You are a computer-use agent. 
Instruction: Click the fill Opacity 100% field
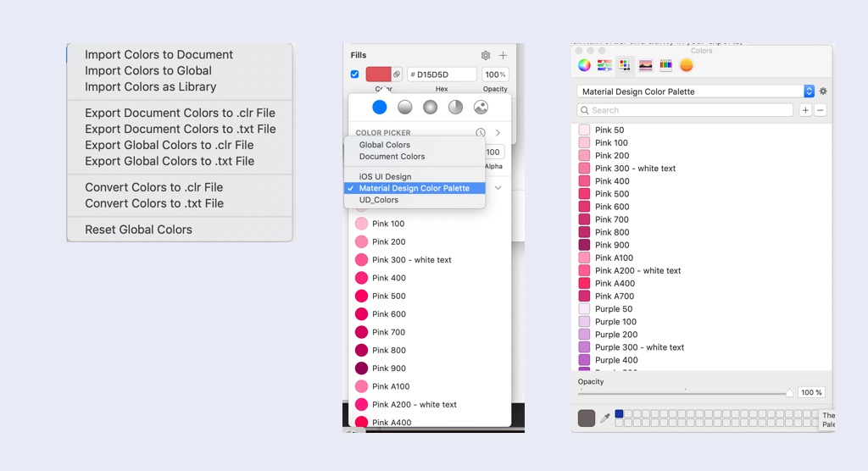pyautogui.click(x=494, y=75)
